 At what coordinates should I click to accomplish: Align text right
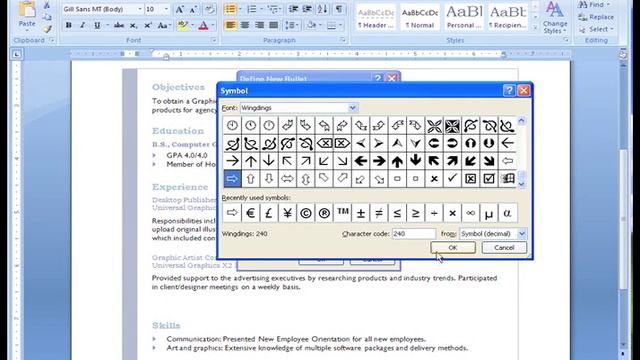259,25
